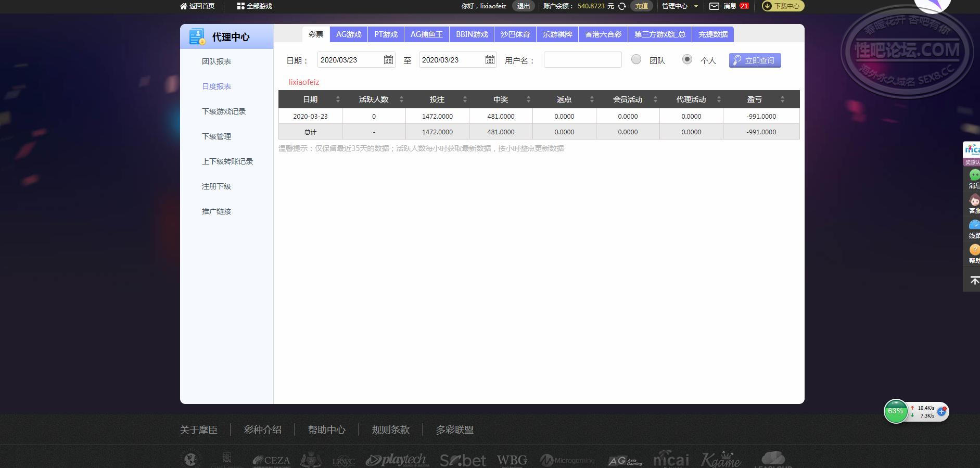Click the blue plus icon on the speed widget
This screenshot has height=468, width=980.
[x=941, y=411]
